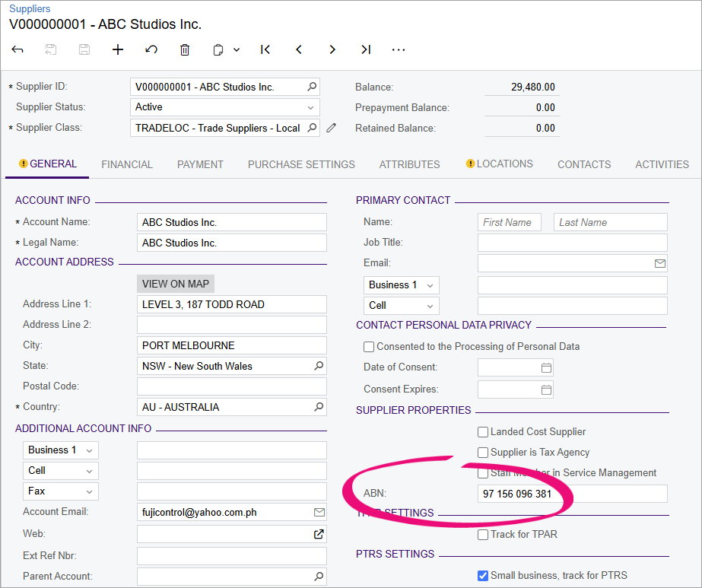Delete the current supplier
The image size is (702, 588).
[x=184, y=49]
